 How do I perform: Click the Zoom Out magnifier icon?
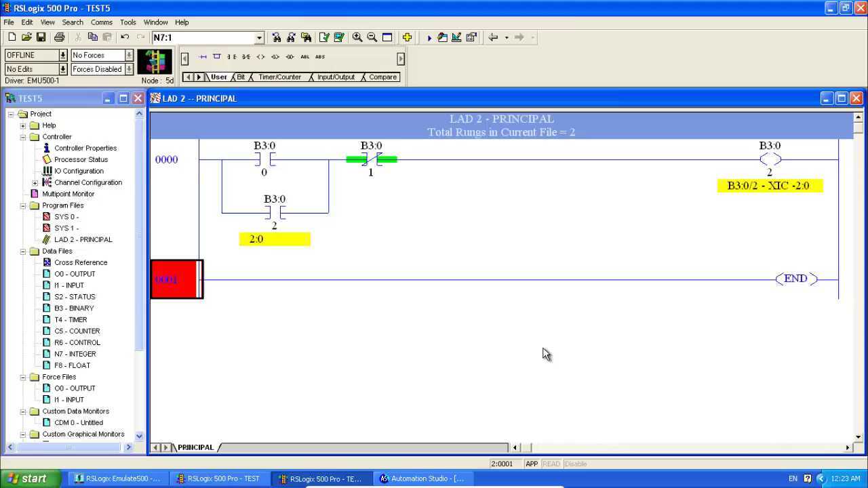(372, 37)
